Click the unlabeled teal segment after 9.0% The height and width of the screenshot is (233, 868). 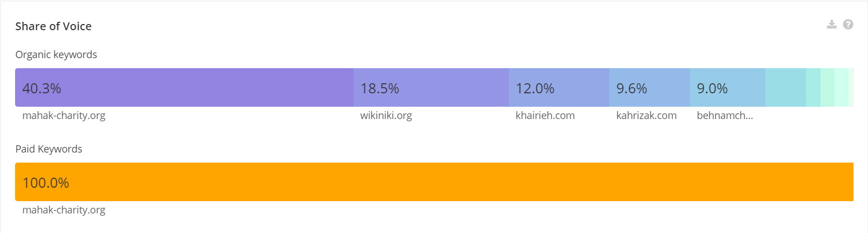(785, 87)
